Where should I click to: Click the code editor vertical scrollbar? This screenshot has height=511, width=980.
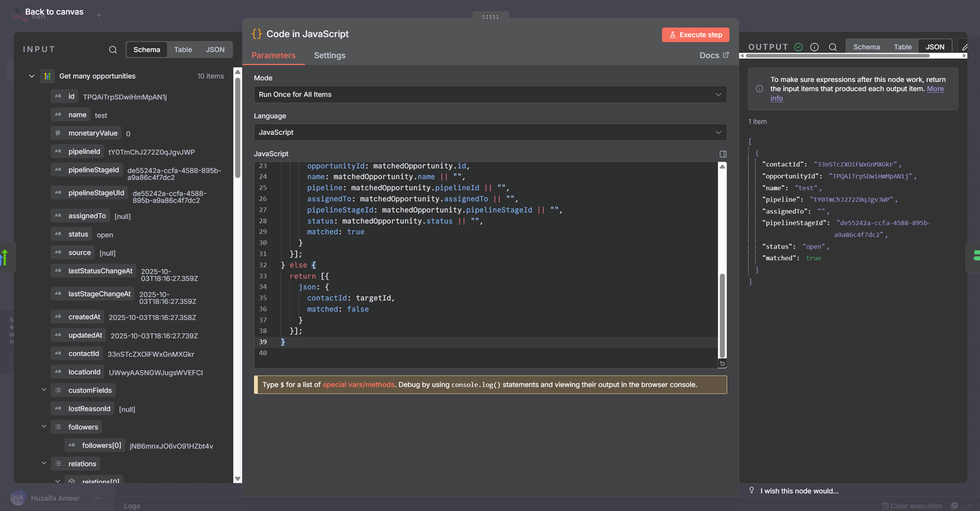coord(722,315)
